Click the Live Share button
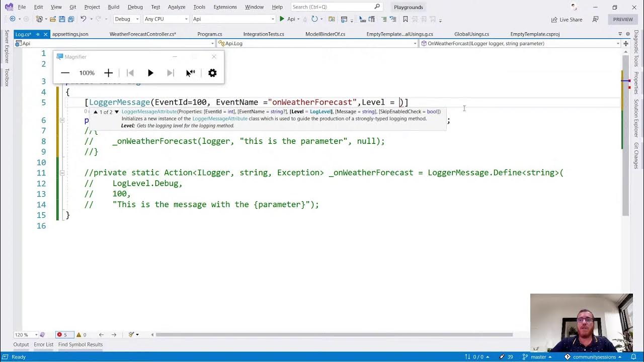This screenshot has height=362, width=644. pos(567,20)
